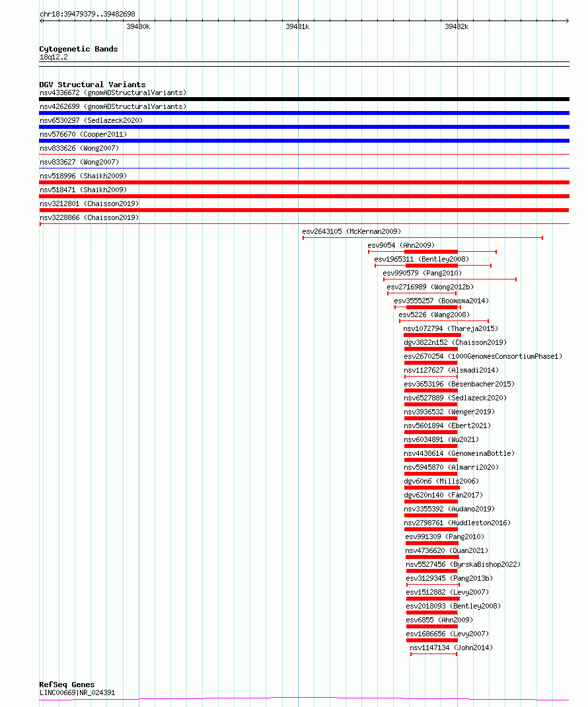This screenshot has width=588, height=707.
Task: Select the nsv4262699 gnomADStructuralVariants label
Action: tap(113, 107)
